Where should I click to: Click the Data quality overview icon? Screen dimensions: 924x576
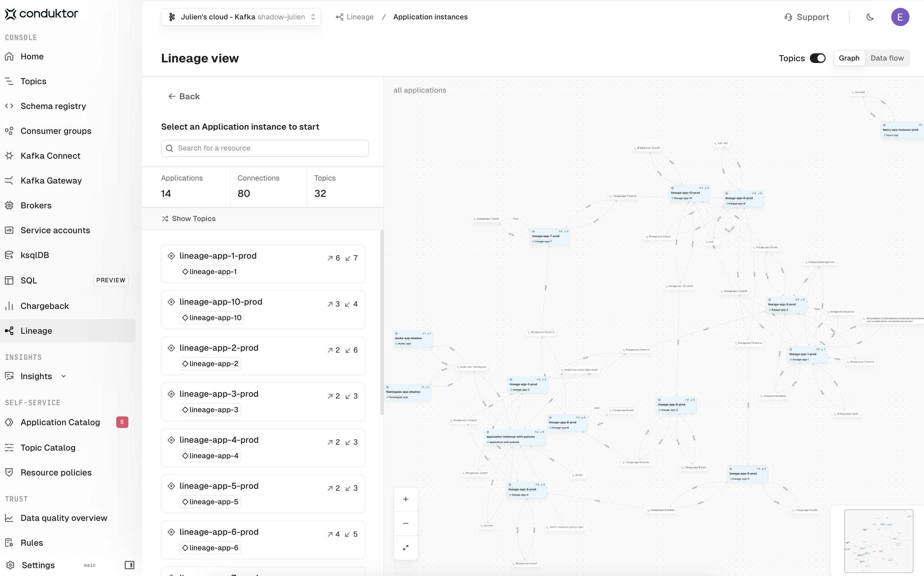click(9, 518)
